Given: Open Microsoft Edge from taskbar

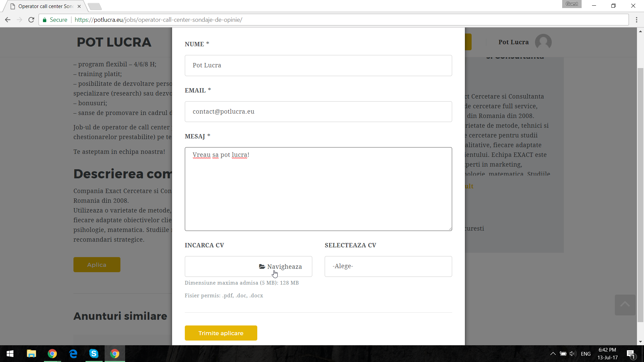Looking at the screenshot, I should coord(73,354).
